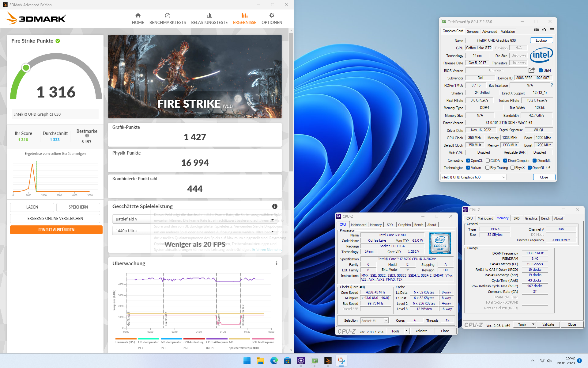Image resolution: width=588 pixels, height=368 pixels.
Task: Toggle Ray Tracing checkbox
Action: click(x=487, y=168)
